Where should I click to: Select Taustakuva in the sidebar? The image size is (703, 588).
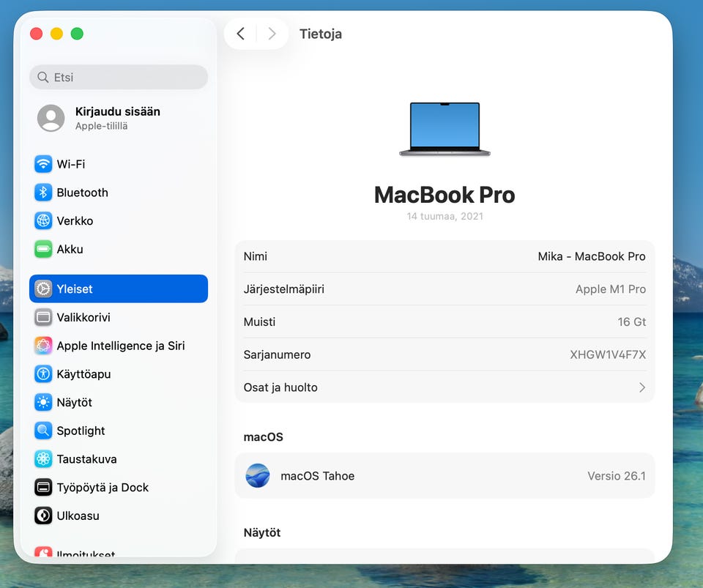(119, 459)
